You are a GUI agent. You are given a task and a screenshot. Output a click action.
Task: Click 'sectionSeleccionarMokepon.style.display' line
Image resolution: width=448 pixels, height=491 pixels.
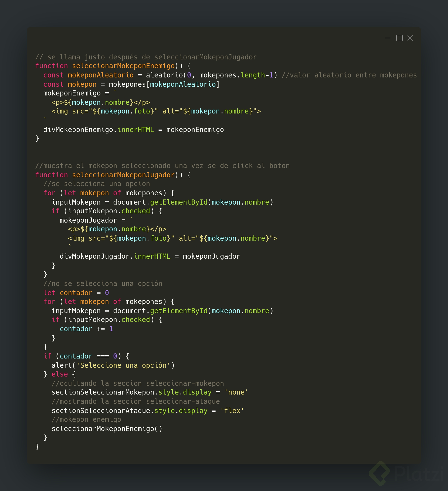coord(150,392)
